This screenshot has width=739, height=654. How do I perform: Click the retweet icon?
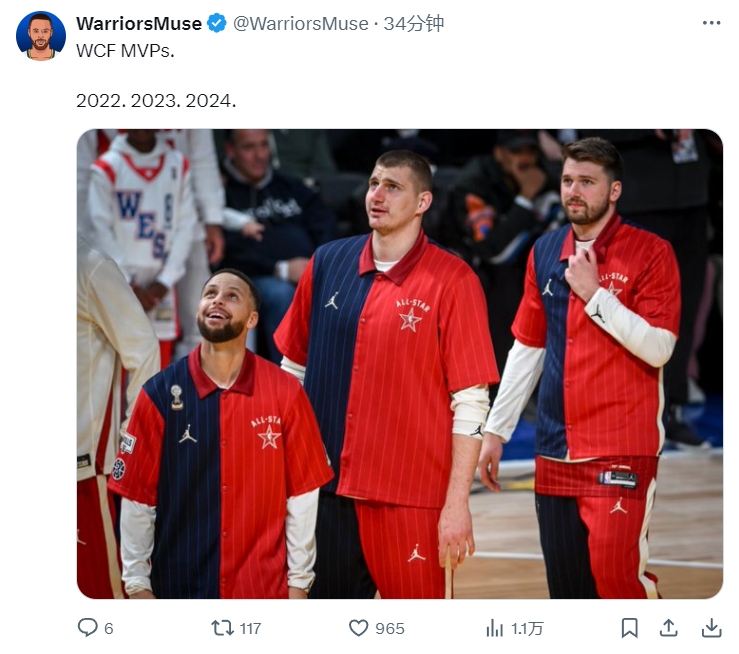tap(222, 628)
